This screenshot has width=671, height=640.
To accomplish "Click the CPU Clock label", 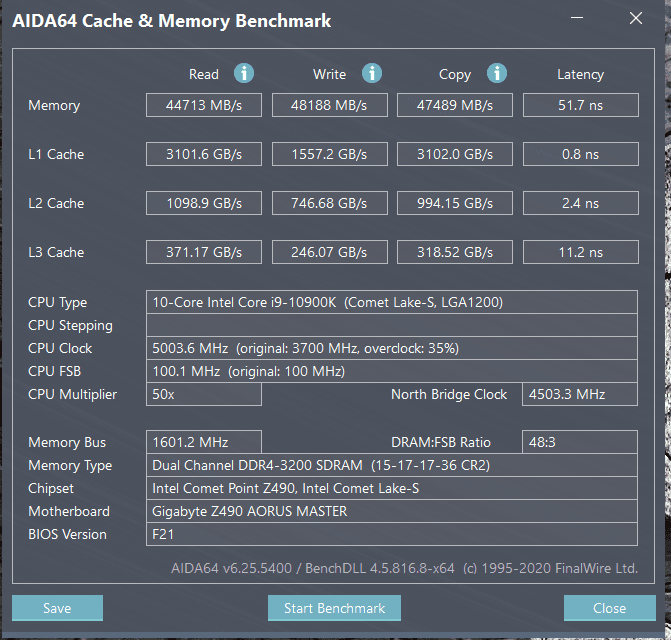I will coord(60,348).
